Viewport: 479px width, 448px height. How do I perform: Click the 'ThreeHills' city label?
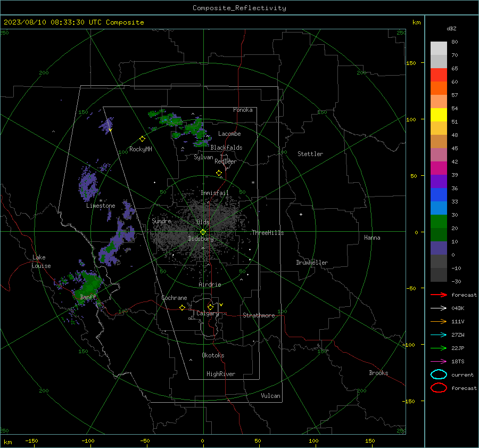click(268, 233)
